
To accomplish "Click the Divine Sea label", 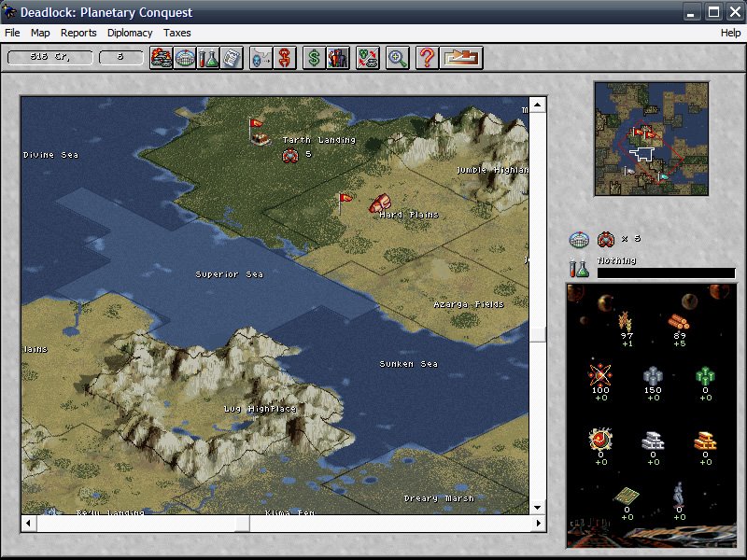I will (51, 155).
